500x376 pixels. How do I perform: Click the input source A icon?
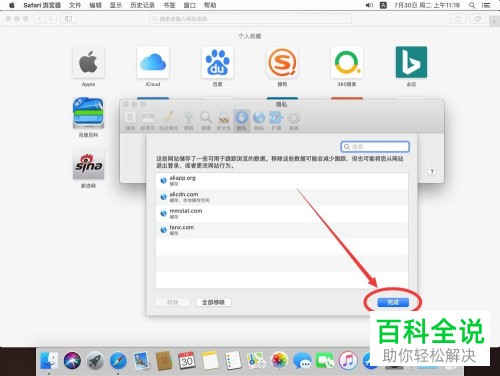383,5
